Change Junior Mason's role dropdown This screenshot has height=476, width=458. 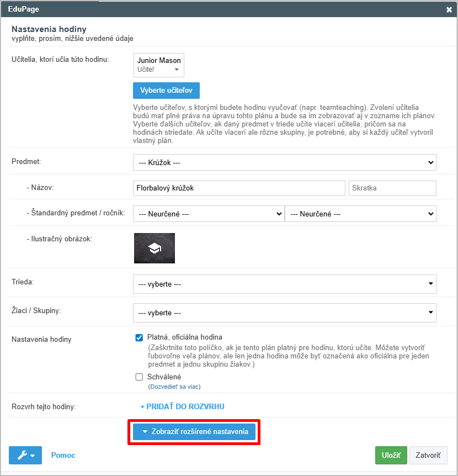[x=159, y=70]
